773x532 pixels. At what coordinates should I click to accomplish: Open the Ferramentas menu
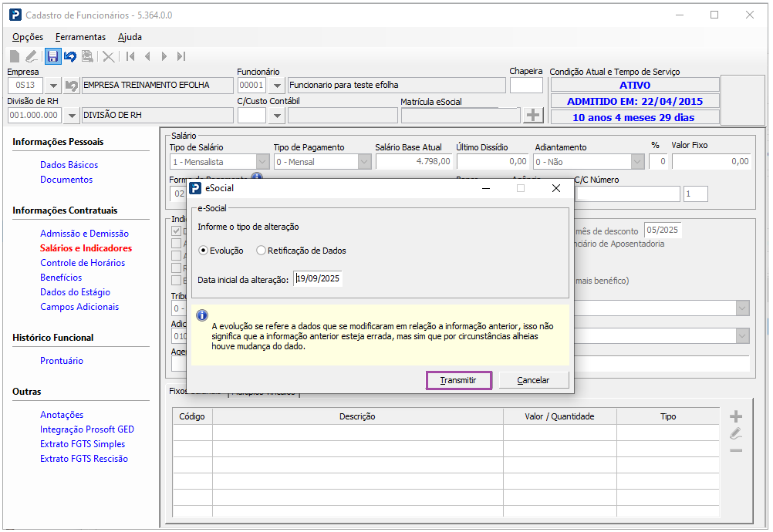click(80, 37)
